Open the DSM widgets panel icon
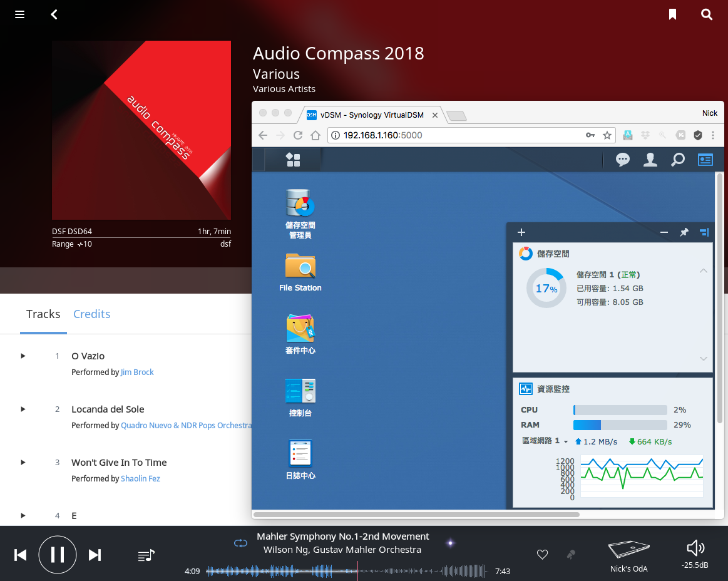 point(705,160)
